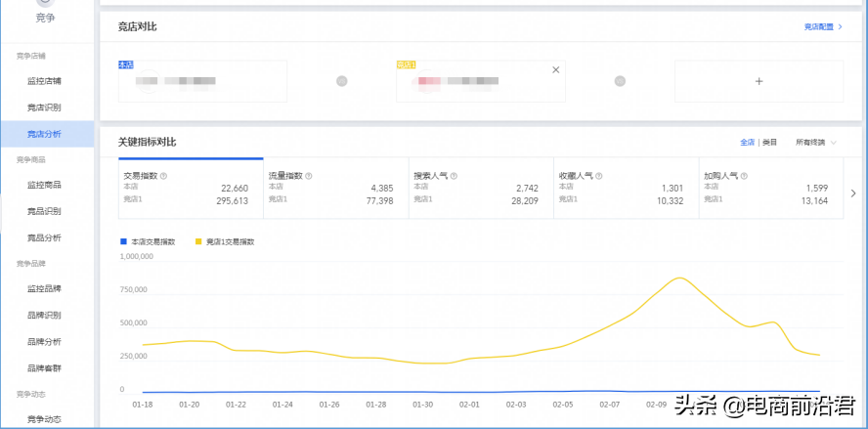Open 监控品牌 in the sidebar
Image resolution: width=868 pixels, height=429 pixels.
coord(44,289)
